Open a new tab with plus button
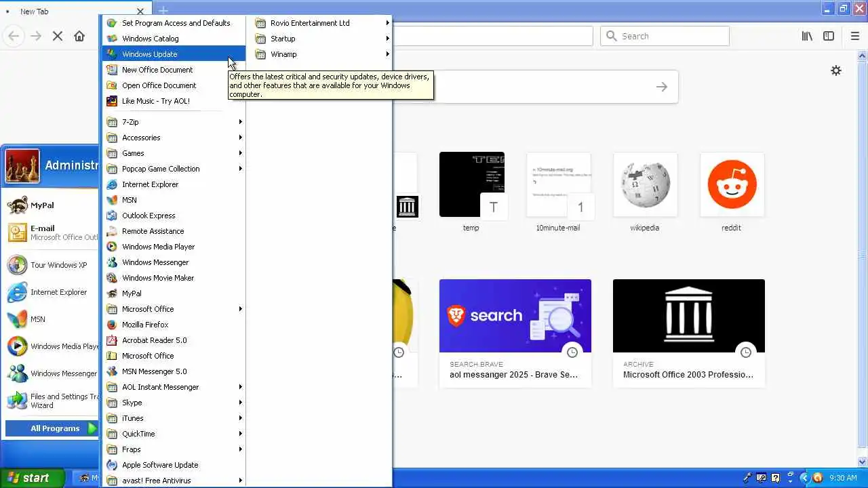The image size is (868, 488). point(163,11)
